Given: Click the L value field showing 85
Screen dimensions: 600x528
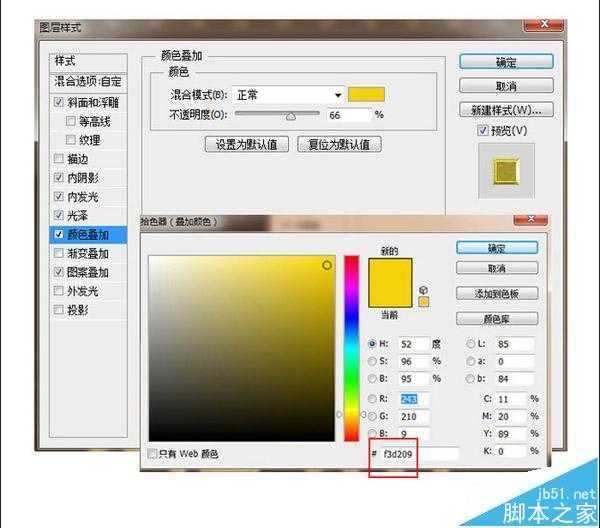Looking at the screenshot, I should pos(515,344).
